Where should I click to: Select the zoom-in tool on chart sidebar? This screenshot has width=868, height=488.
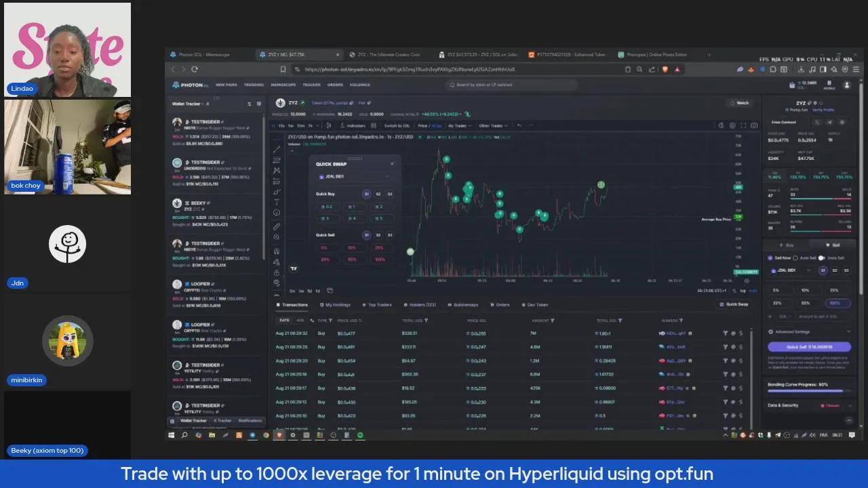click(x=277, y=237)
